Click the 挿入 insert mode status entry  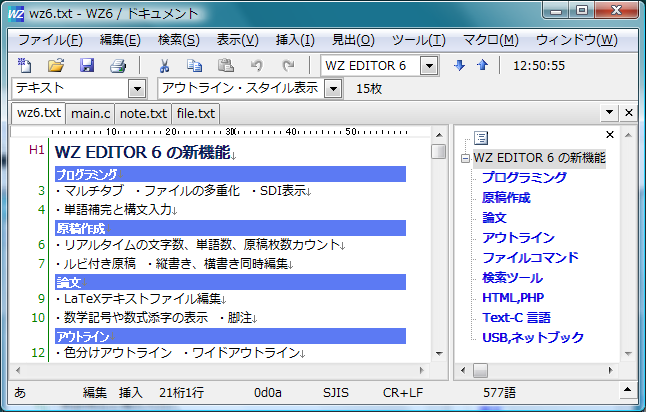pos(131,393)
